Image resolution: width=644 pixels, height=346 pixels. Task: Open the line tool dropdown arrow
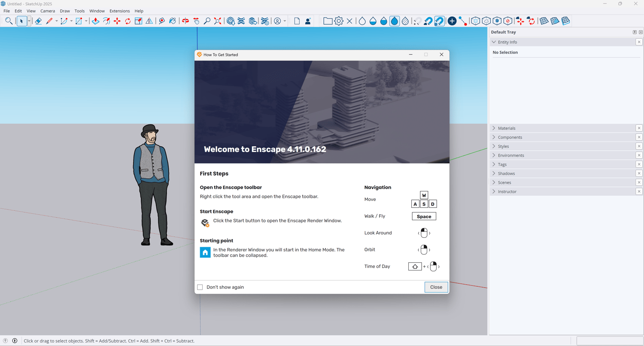point(56,21)
